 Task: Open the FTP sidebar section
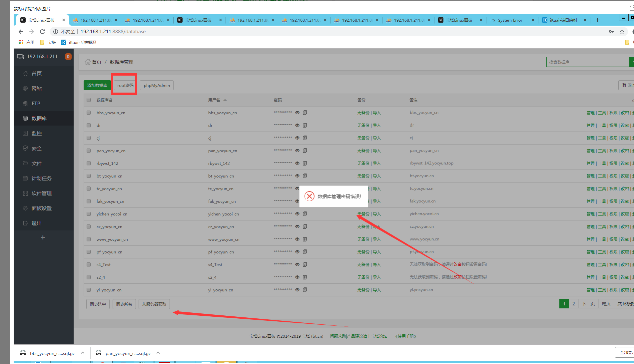[36, 103]
